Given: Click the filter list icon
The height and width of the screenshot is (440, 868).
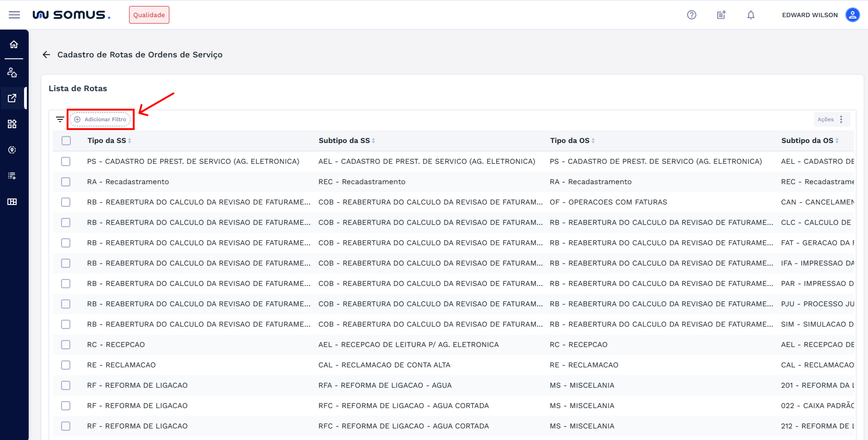Looking at the screenshot, I should click(x=60, y=119).
